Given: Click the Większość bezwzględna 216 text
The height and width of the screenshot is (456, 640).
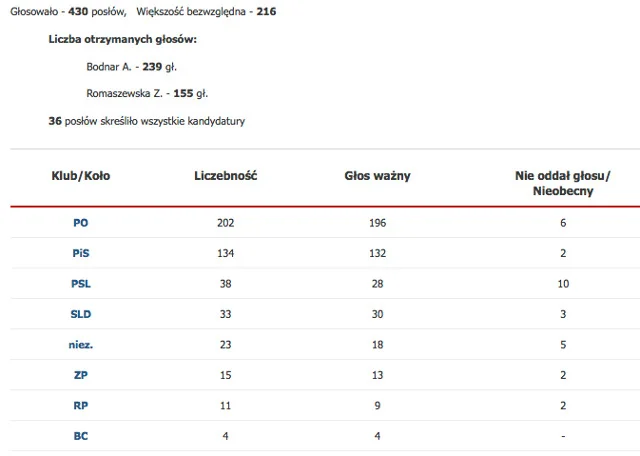Looking at the screenshot, I should point(206,11).
